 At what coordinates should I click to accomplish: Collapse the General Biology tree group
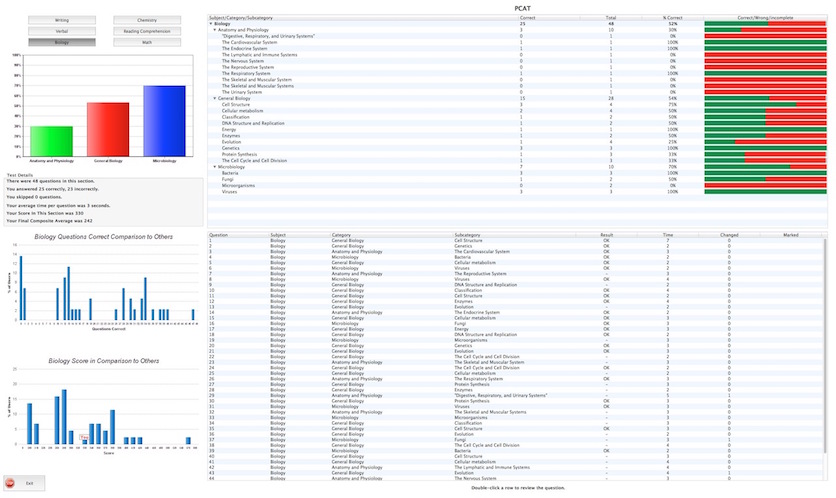tap(215, 98)
